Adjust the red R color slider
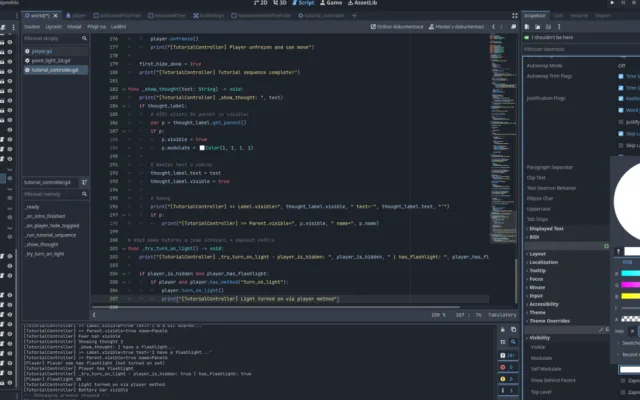The height and width of the screenshot is (400, 640). [630, 273]
